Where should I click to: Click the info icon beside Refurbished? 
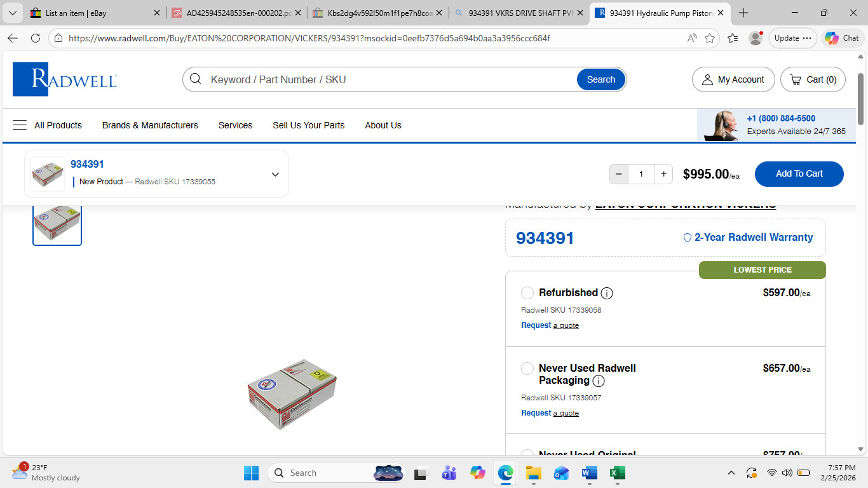click(x=607, y=293)
